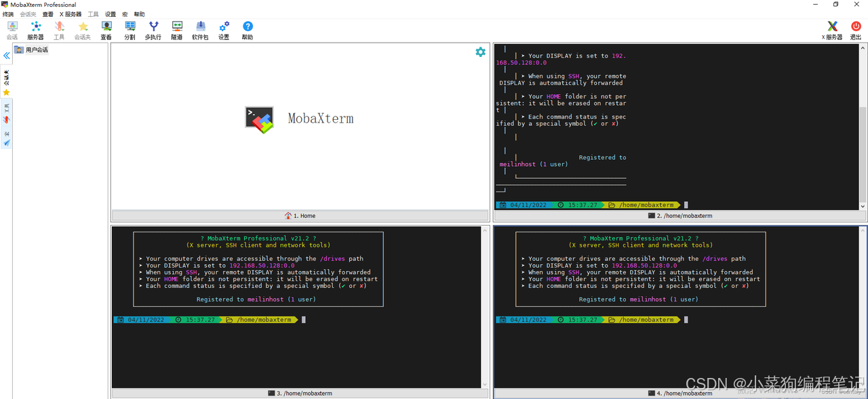Select the paper plane sidebar tab

[x=6, y=138]
